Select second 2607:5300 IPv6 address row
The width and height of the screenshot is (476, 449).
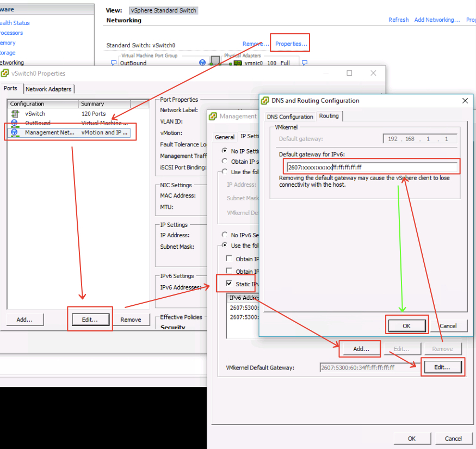pos(244,317)
